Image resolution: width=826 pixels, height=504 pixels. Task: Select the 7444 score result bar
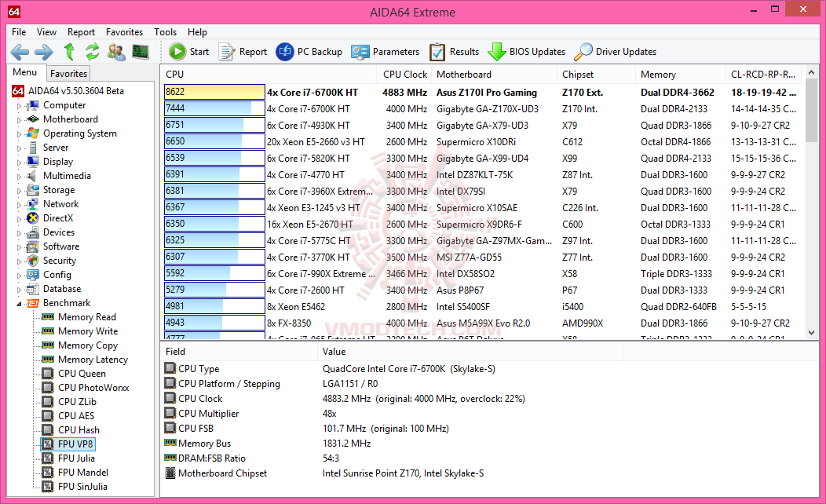[214, 108]
